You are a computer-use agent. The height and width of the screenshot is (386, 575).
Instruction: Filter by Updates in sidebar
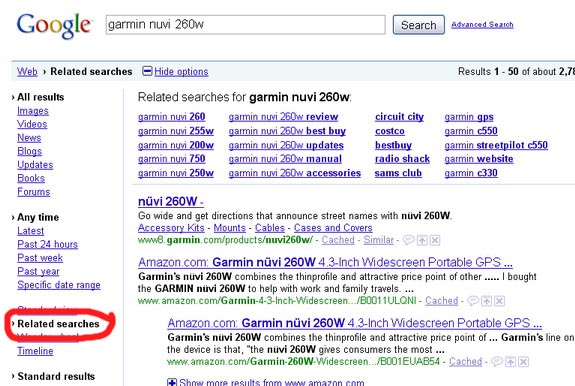point(35,165)
